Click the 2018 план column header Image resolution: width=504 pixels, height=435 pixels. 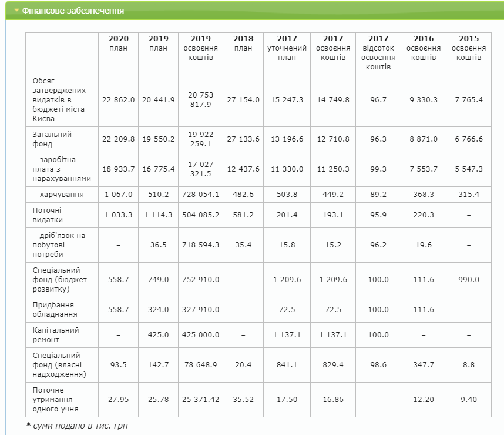pyautogui.click(x=243, y=43)
